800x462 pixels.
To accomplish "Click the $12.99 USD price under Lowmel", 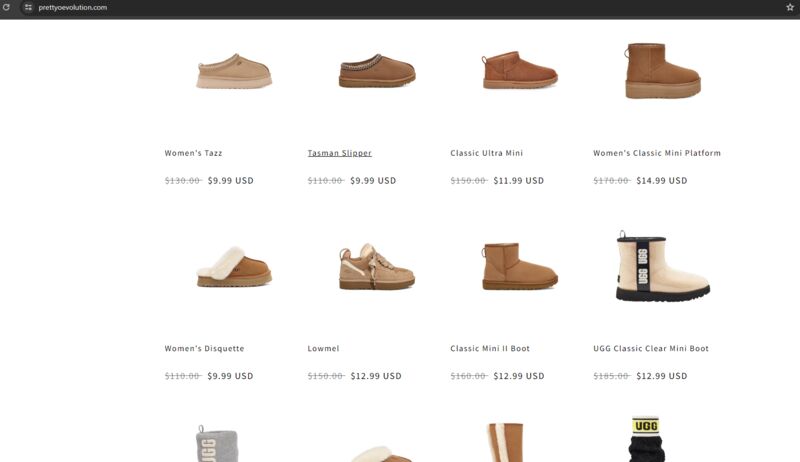I will [x=376, y=376].
